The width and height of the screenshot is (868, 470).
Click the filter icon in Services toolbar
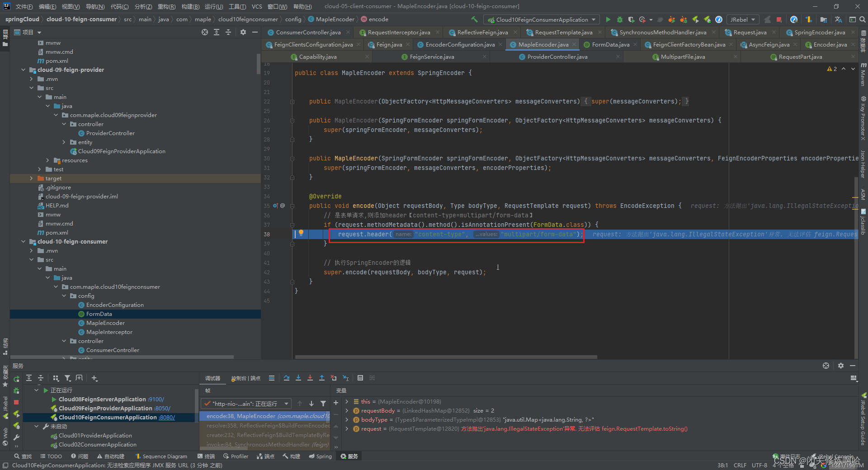click(68, 378)
